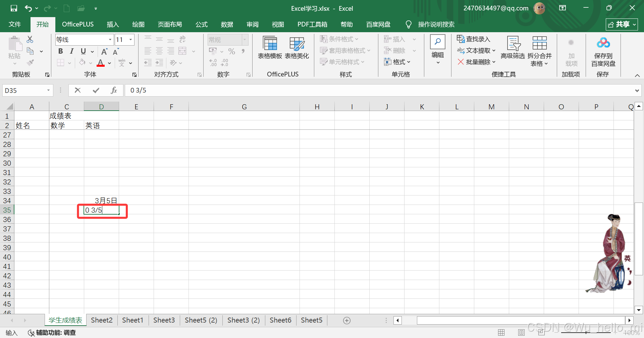Open 表格美化 table beautify icon
Viewport: 644px width, 338px height.
coord(297,48)
